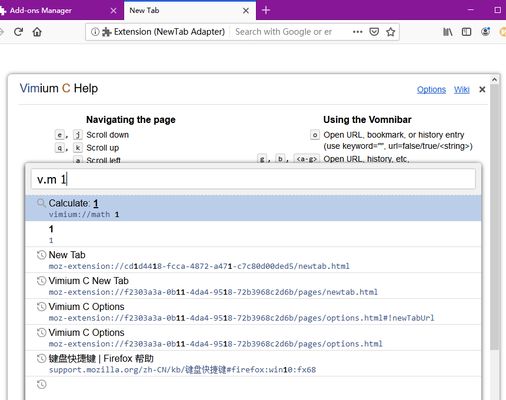Open Vimium C Options options.html suggestion
Image resolution: width=506 pixels, height=400 pixels.
(253, 338)
